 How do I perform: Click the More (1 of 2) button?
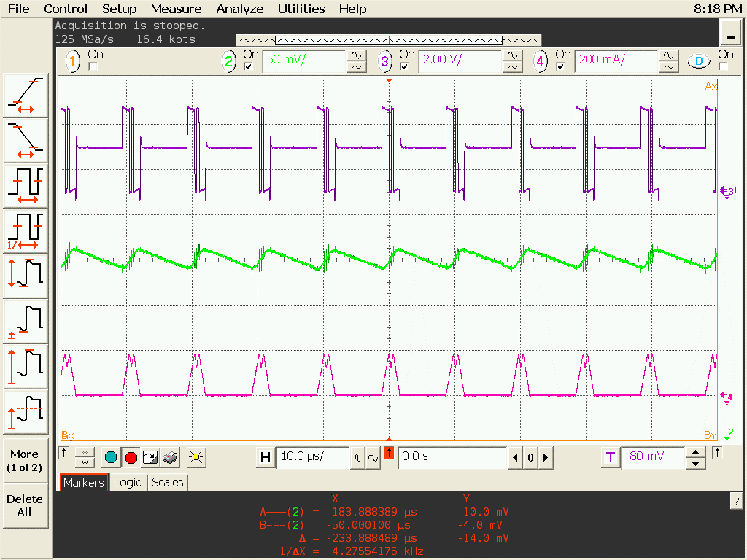(25, 460)
